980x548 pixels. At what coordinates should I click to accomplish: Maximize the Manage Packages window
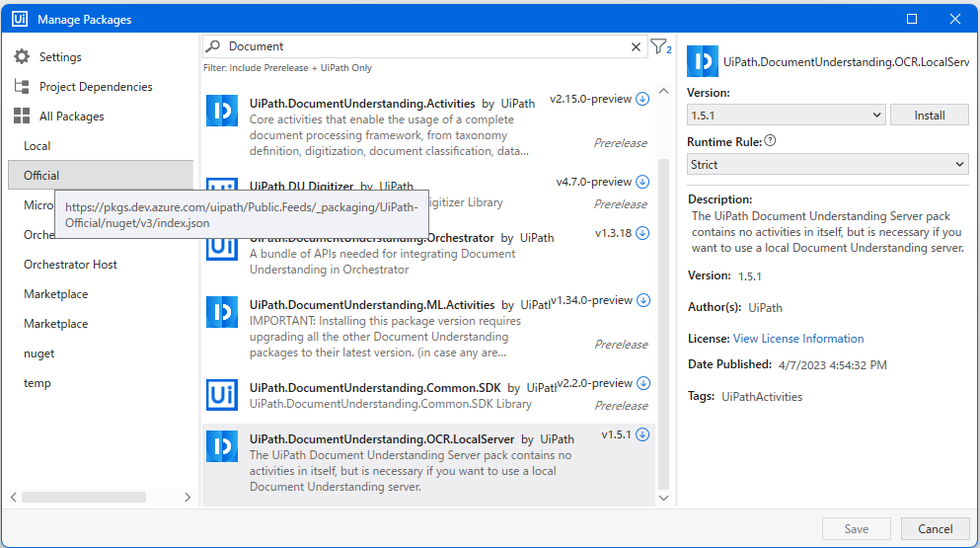click(912, 19)
